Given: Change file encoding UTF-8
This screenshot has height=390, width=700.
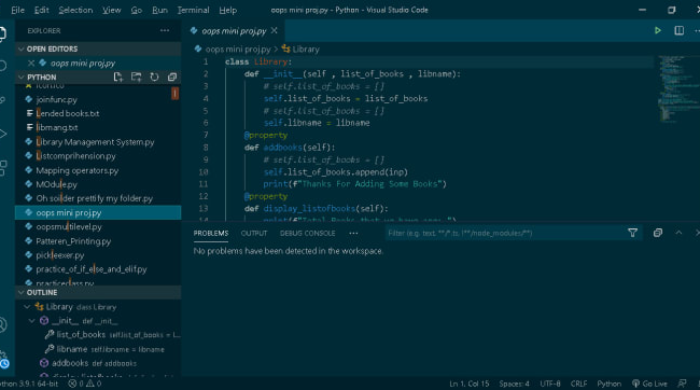Looking at the screenshot, I should click(x=550, y=383).
